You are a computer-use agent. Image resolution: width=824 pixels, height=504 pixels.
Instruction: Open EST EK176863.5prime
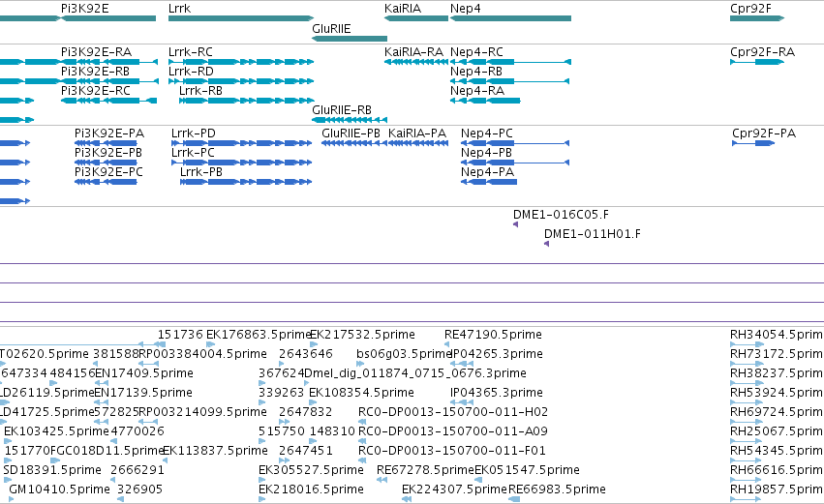tap(259, 335)
